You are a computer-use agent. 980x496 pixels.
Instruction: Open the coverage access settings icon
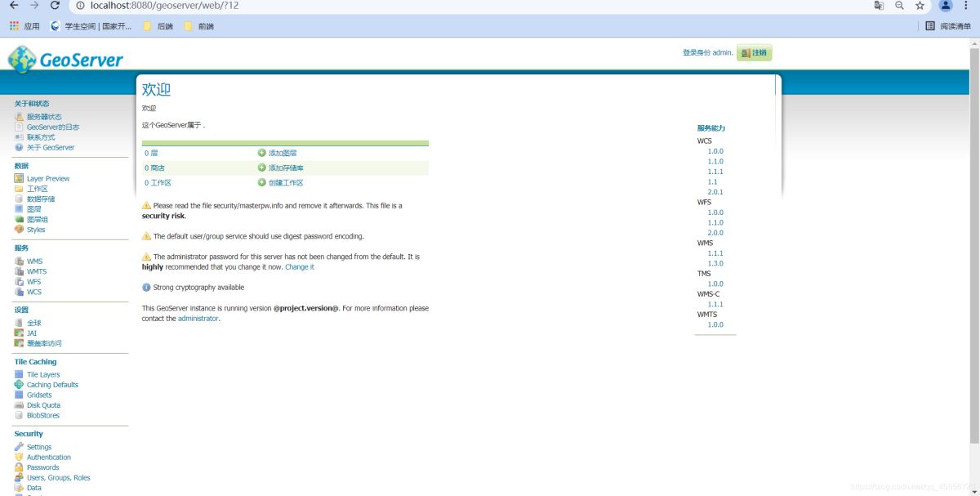click(19, 343)
